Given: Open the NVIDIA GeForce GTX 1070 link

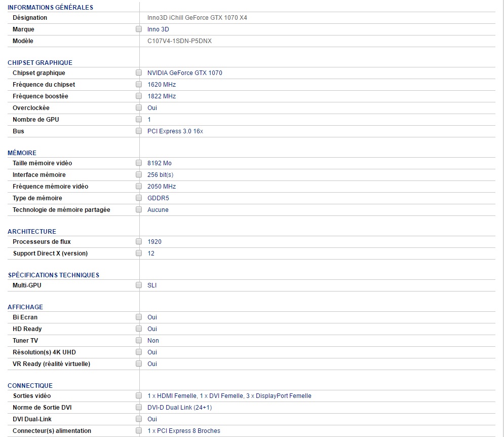Looking at the screenshot, I should coord(184,73).
